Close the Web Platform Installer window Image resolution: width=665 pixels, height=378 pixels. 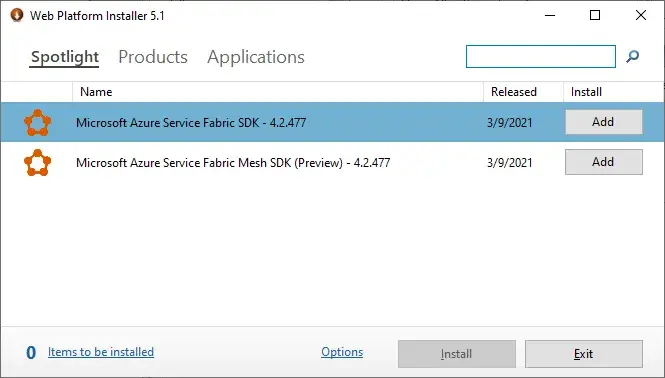coord(641,15)
